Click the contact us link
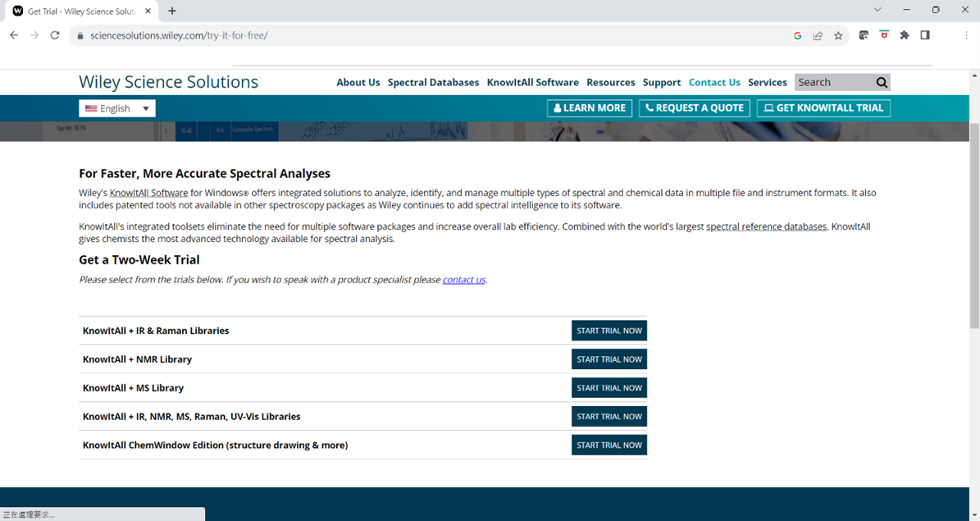The width and height of the screenshot is (980, 521). (463, 280)
